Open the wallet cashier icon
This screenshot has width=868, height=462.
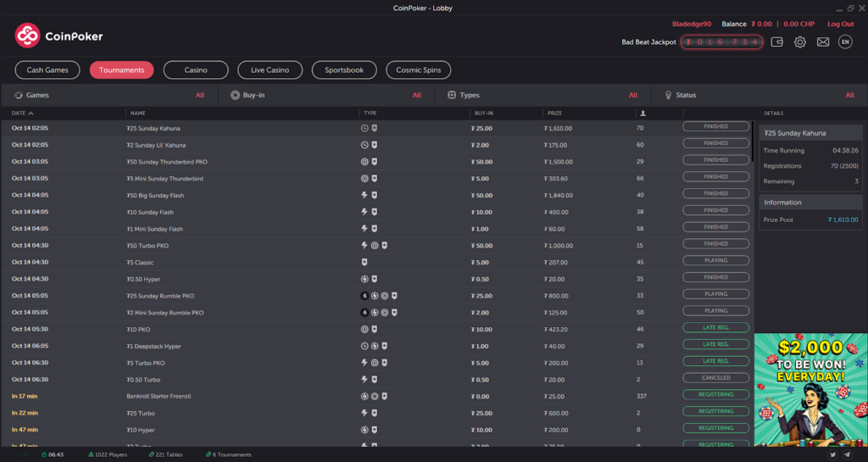[x=776, y=42]
